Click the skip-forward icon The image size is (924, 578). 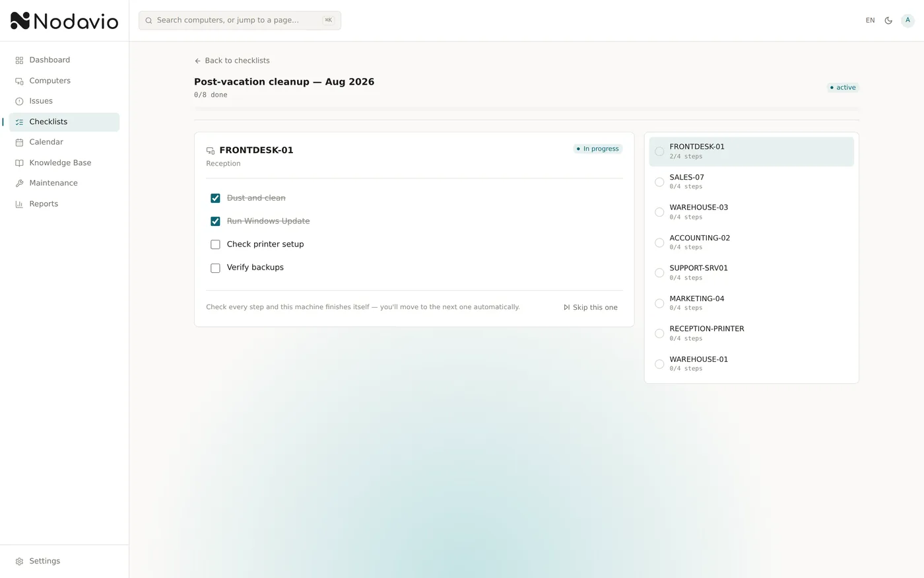[x=566, y=307]
